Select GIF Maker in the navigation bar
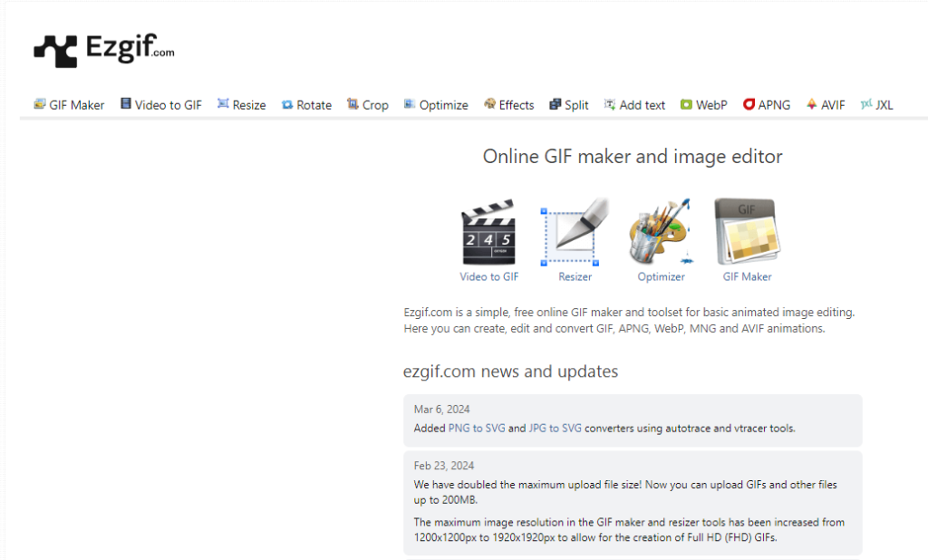Screen dimensions: 928x560 pyautogui.click(x=70, y=105)
